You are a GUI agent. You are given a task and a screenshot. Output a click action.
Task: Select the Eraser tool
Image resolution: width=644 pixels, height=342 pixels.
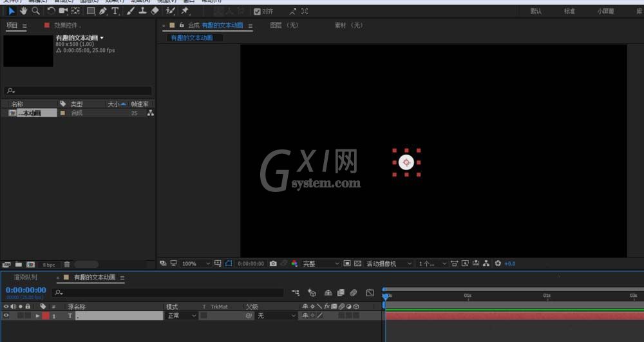pyautogui.click(x=155, y=11)
